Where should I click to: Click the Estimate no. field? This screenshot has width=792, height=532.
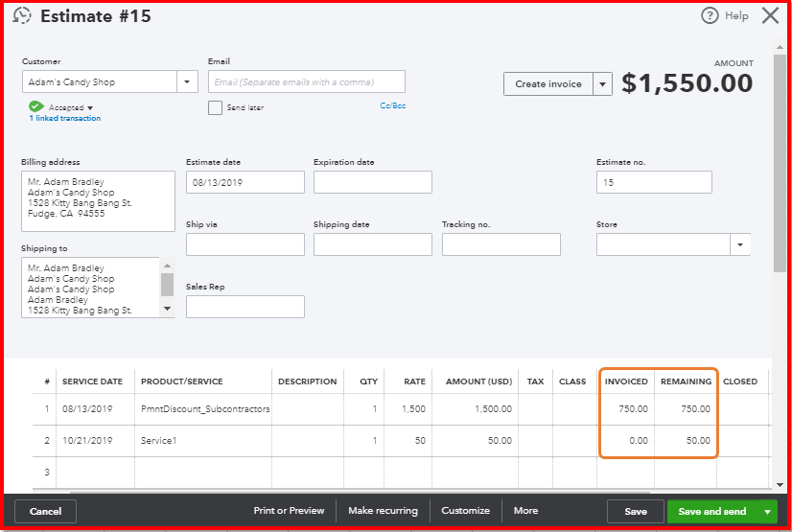click(x=654, y=182)
